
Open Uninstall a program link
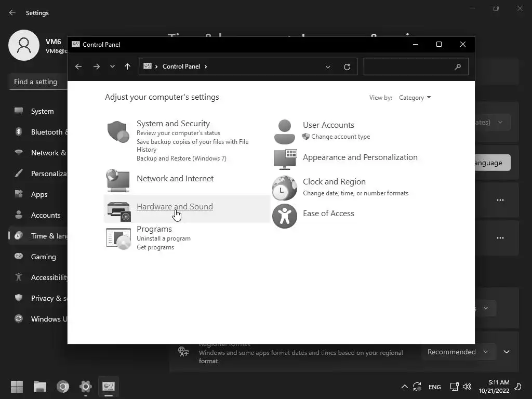164,238
